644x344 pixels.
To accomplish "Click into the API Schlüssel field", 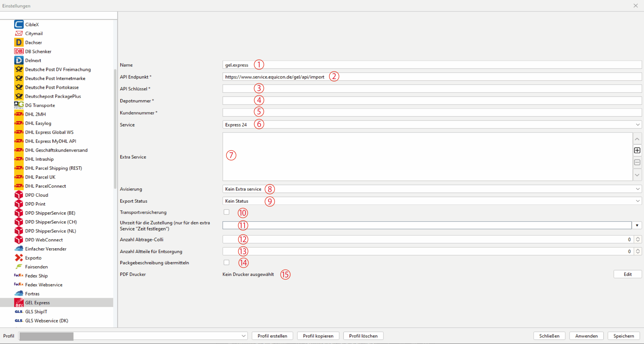I will [x=432, y=89].
